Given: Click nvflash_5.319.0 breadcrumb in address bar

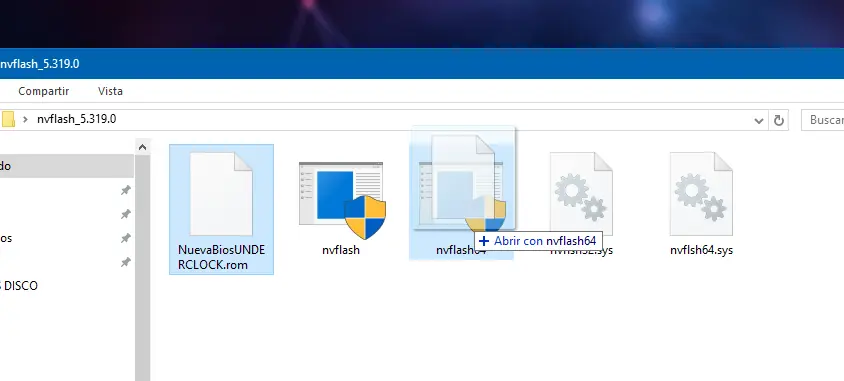Looking at the screenshot, I should coord(76,119).
